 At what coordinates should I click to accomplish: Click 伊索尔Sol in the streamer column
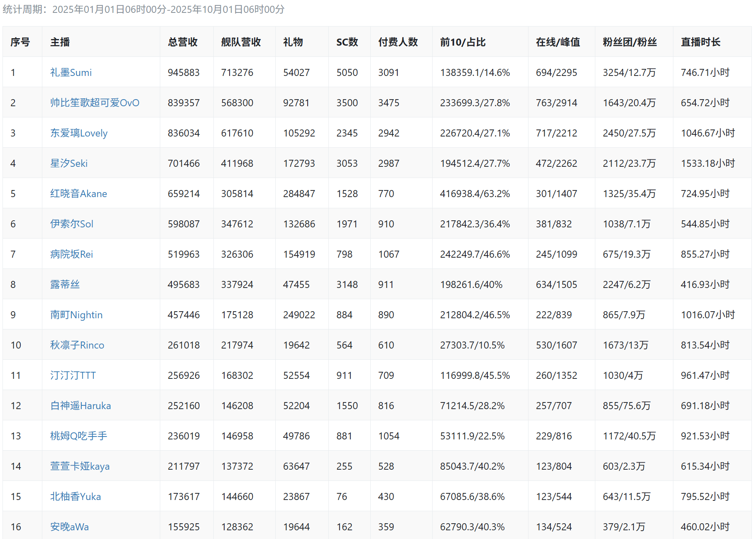pyautogui.click(x=71, y=224)
